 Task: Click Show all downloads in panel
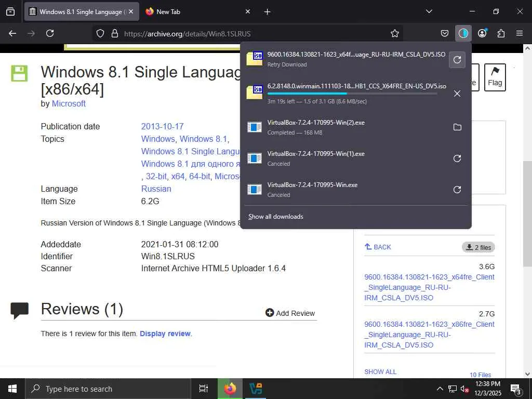275,217
